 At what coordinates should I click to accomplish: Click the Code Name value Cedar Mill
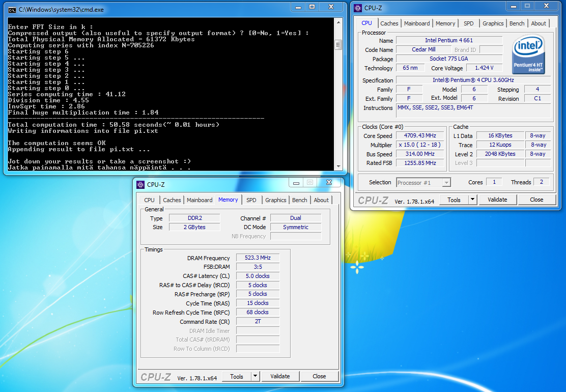[x=423, y=49]
